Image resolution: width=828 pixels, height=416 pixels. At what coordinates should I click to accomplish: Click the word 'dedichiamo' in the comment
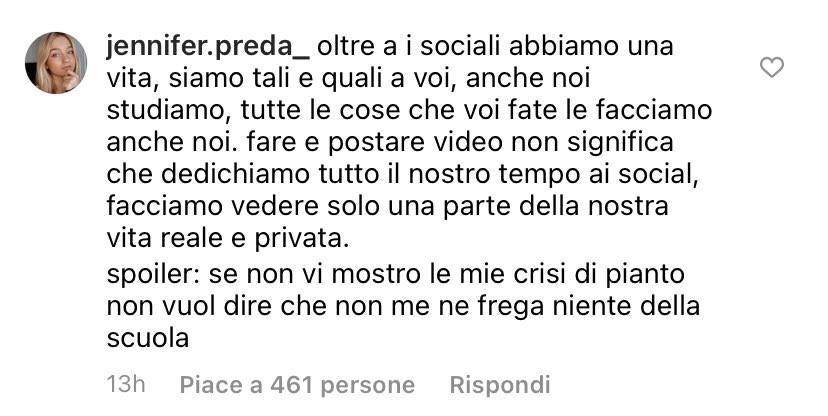pos(234,175)
